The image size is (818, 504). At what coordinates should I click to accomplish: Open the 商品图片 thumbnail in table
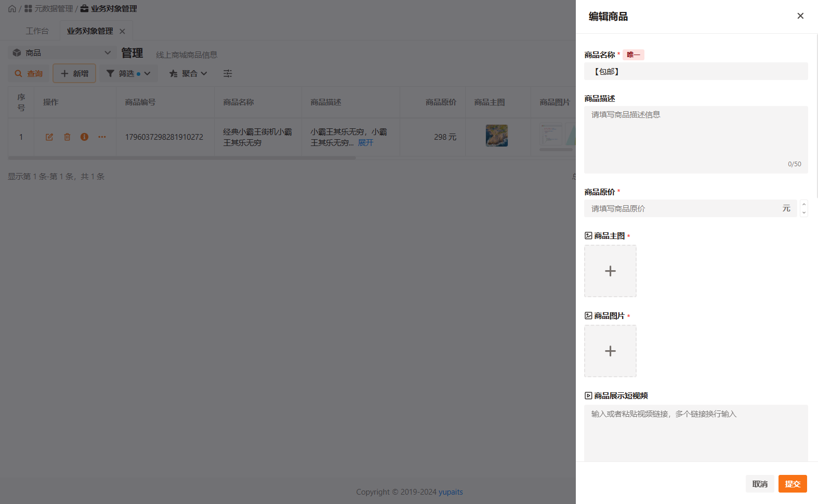click(x=551, y=135)
